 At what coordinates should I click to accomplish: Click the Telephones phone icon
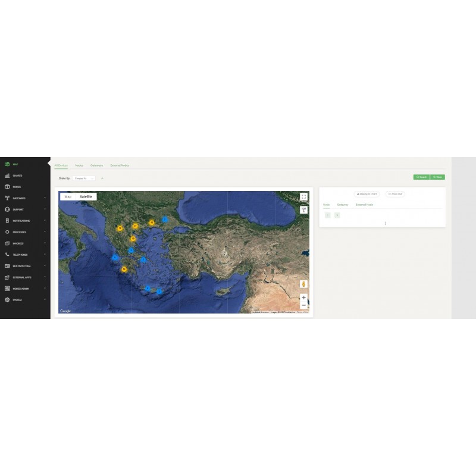(x=7, y=255)
